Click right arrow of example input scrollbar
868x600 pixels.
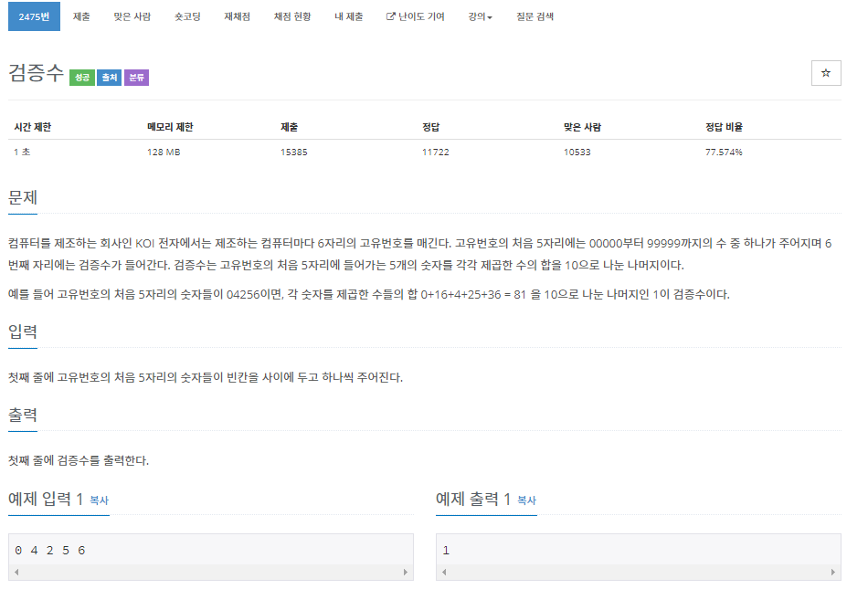(x=405, y=573)
